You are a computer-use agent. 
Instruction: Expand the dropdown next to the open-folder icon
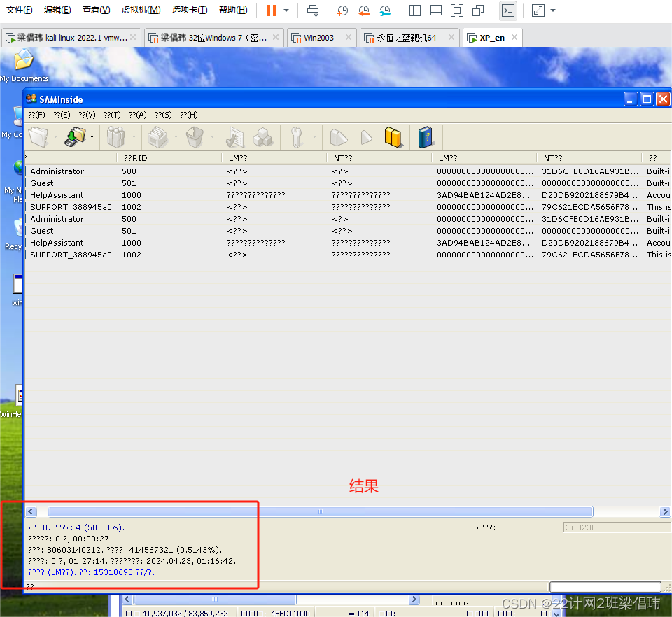coord(56,137)
